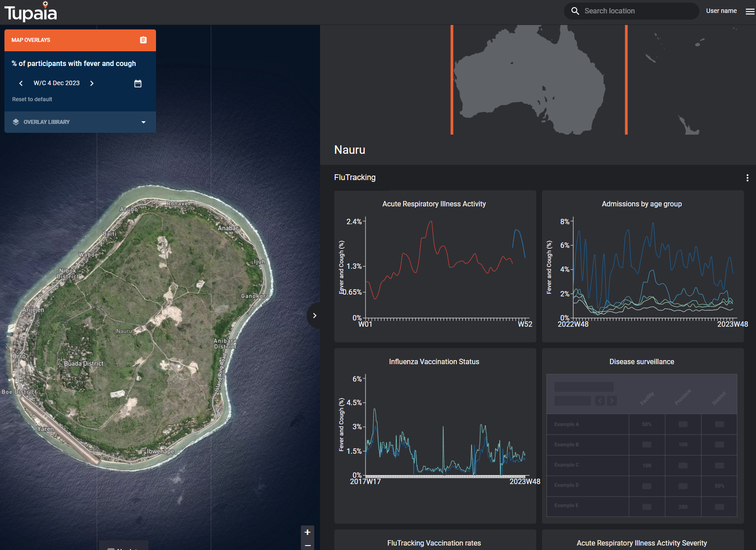Click Anibare District map label
Image resolution: width=756 pixels, height=550 pixels.
point(225,344)
